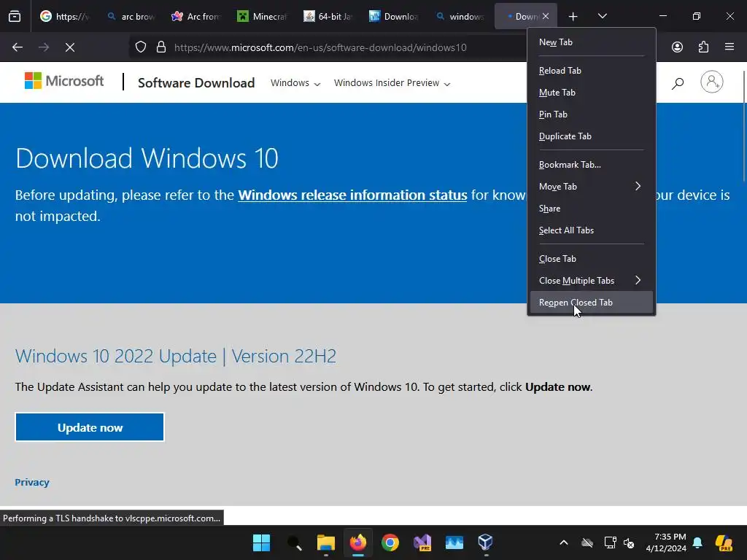Open the Microsoft site search magnifier
The image size is (747, 560).
coord(678,83)
